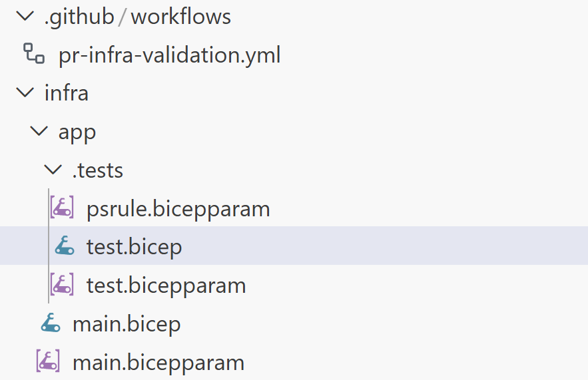Click the main.bicepparam file icon
The width and height of the screenshot is (588, 380).
[x=49, y=362]
